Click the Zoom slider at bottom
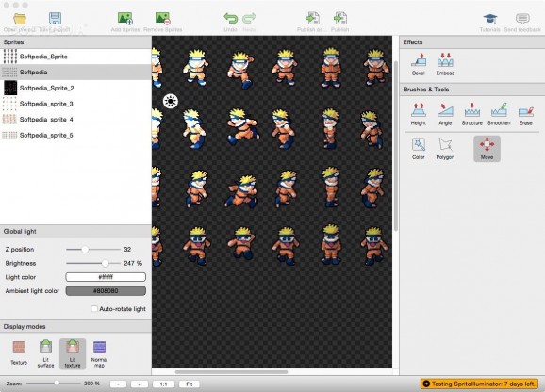This screenshot has height=392, width=545. coord(54,384)
